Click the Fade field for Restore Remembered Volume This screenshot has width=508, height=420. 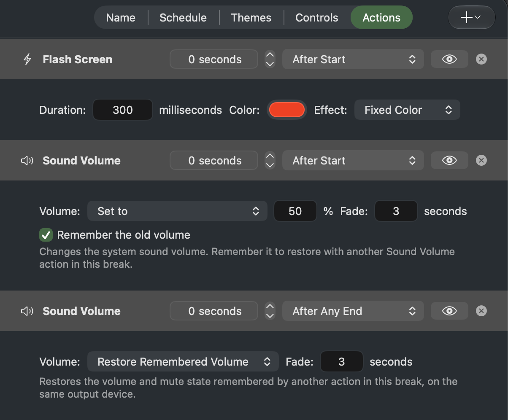(342, 362)
